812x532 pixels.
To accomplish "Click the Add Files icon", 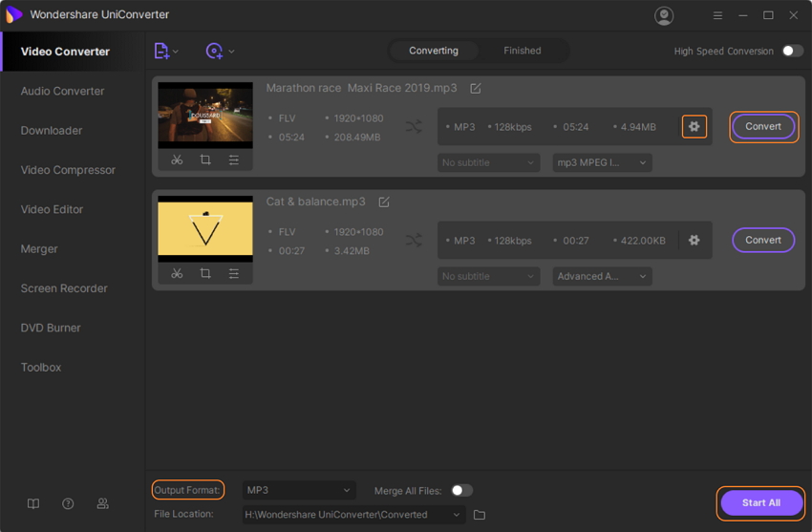I will click(161, 51).
